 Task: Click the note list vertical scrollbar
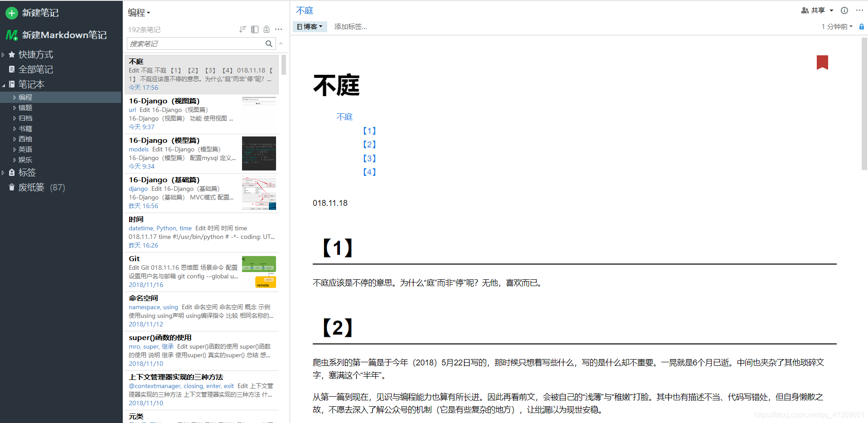tap(284, 64)
